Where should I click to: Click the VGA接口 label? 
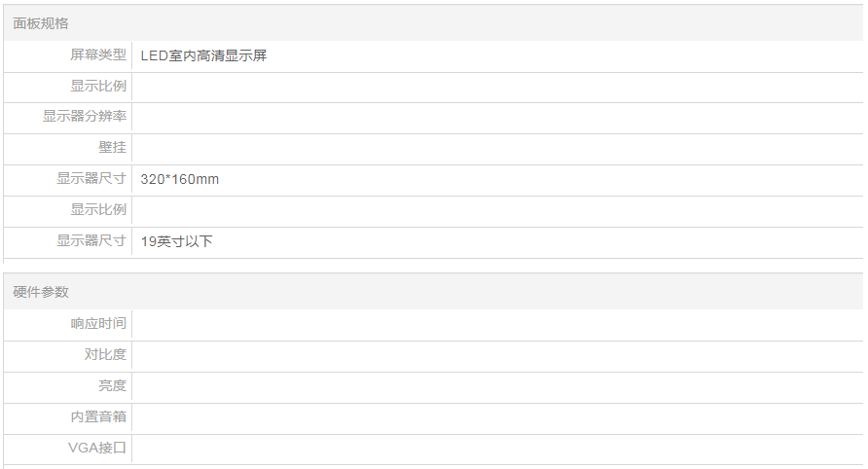click(x=97, y=449)
